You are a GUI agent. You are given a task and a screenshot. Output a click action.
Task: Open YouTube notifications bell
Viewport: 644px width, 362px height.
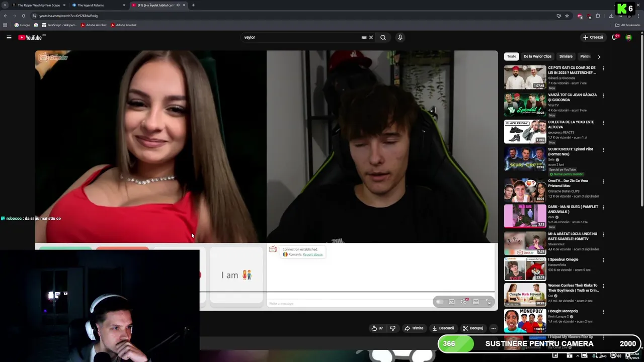coord(614,37)
